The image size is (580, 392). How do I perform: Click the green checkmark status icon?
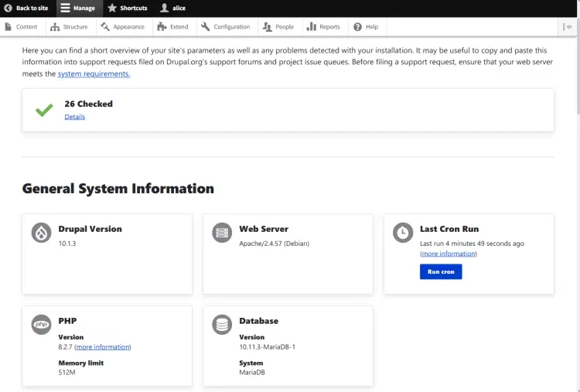pyautogui.click(x=44, y=110)
